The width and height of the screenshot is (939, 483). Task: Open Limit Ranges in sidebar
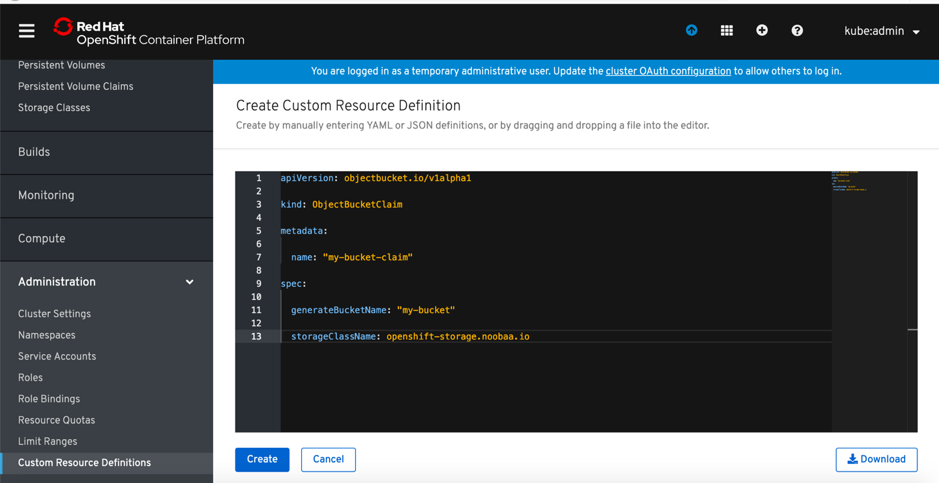coord(47,441)
